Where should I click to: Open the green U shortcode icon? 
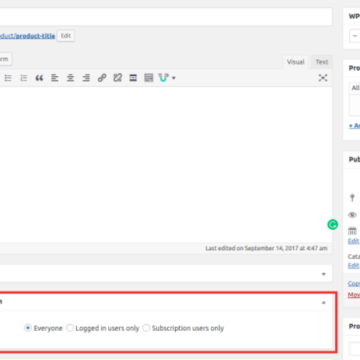click(164, 78)
